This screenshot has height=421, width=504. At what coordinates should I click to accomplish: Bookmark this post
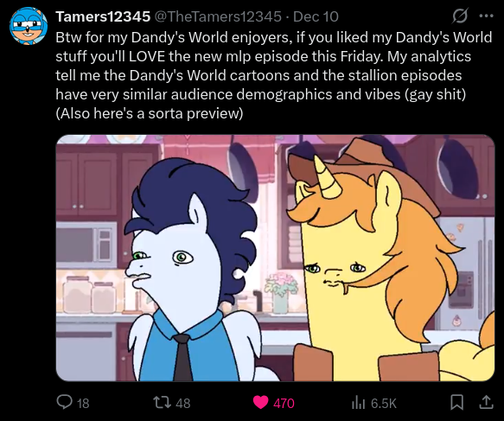tap(456, 402)
